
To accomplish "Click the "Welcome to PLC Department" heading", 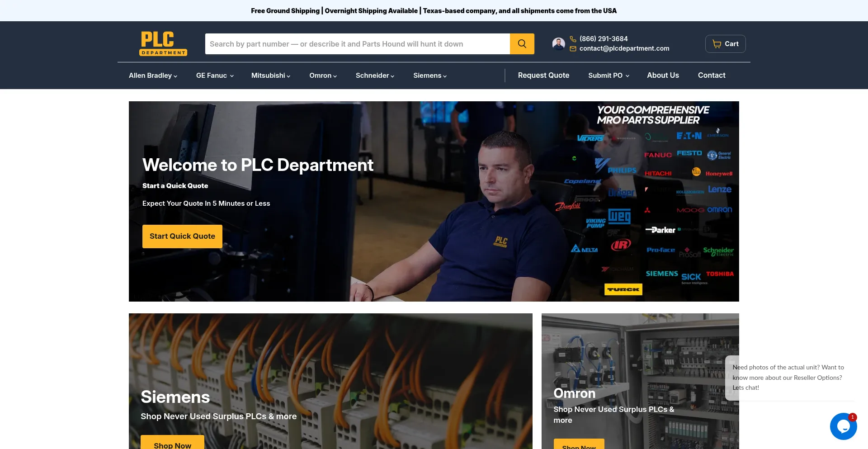I will point(258,165).
